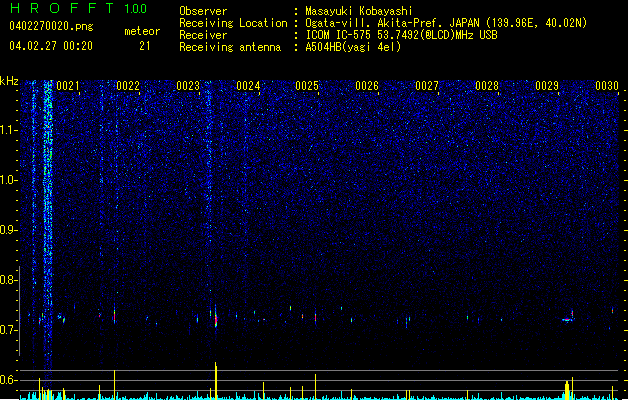Screen dimensions: 629x400
Task: Click the 'Observer' field label
Action: (203, 11)
